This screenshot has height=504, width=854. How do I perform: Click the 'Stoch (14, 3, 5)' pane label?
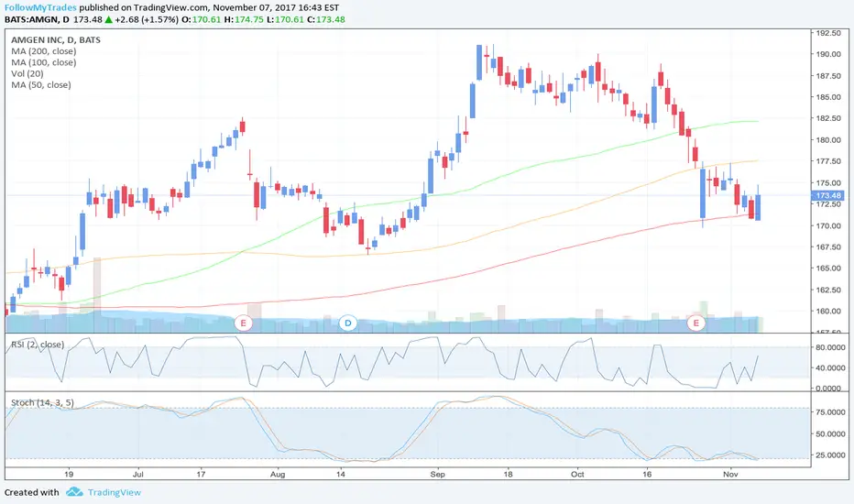42,402
